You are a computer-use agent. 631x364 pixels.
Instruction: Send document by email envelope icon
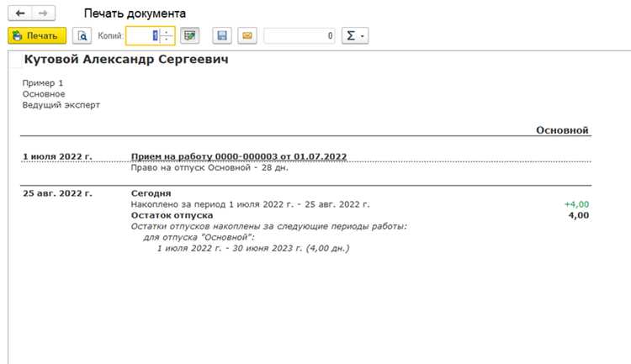click(247, 36)
